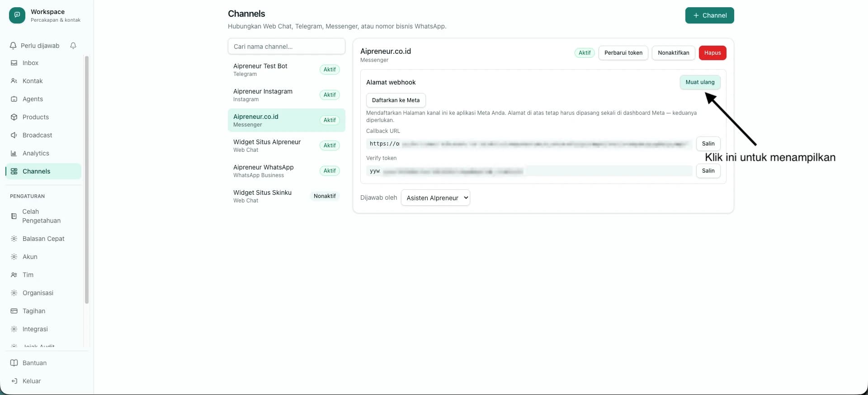Image resolution: width=868 pixels, height=395 pixels.
Task: Click the Agents robot icon
Action: pyautogui.click(x=14, y=99)
